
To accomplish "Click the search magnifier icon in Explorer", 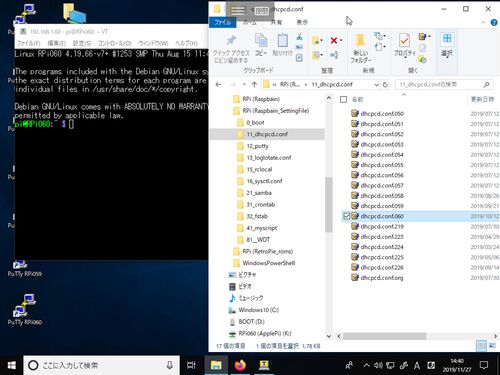I will tap(486, 85).
